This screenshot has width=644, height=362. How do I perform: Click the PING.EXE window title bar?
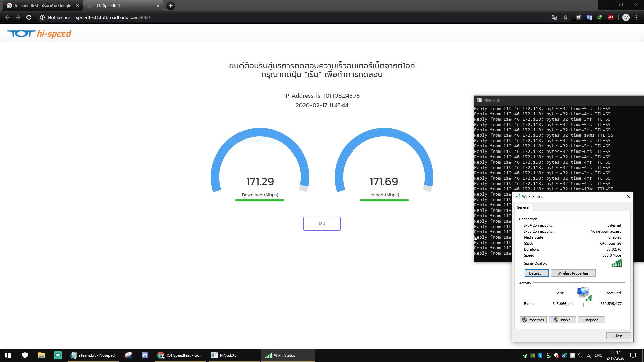pos(559,100)
